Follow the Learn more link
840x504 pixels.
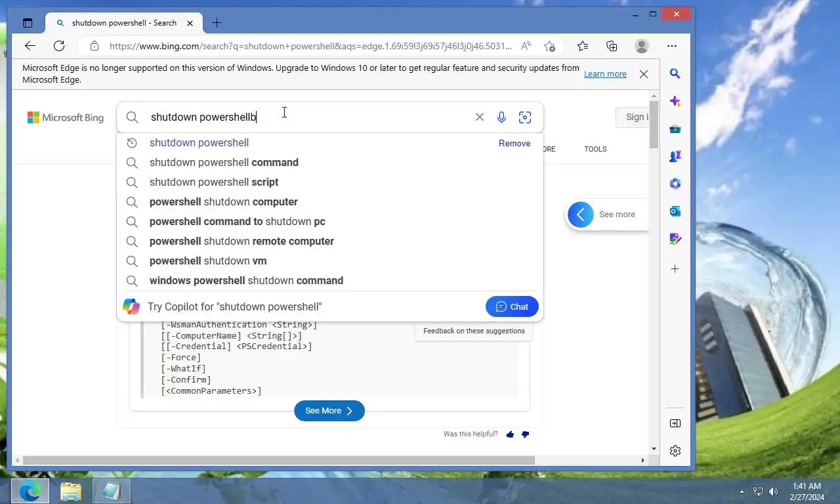tap(605, 74)
